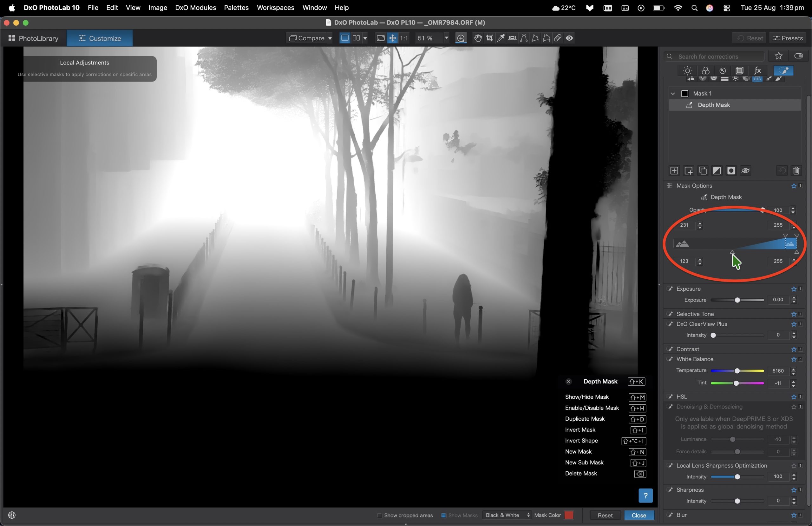This screenshot has height=526, width=812.
Task: Open the Light corrections sun tab
Action: [x=687, y=71]
